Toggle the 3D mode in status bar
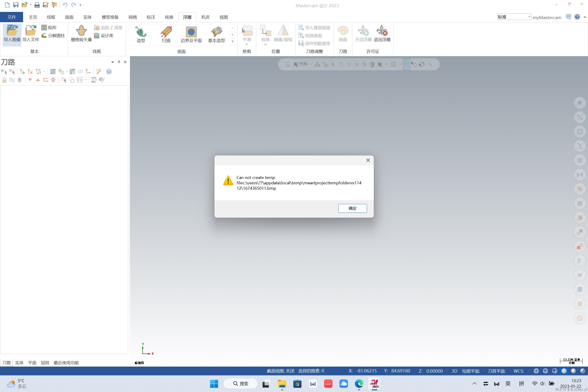Screen dimensions: 588x392 tap(454, 371)
